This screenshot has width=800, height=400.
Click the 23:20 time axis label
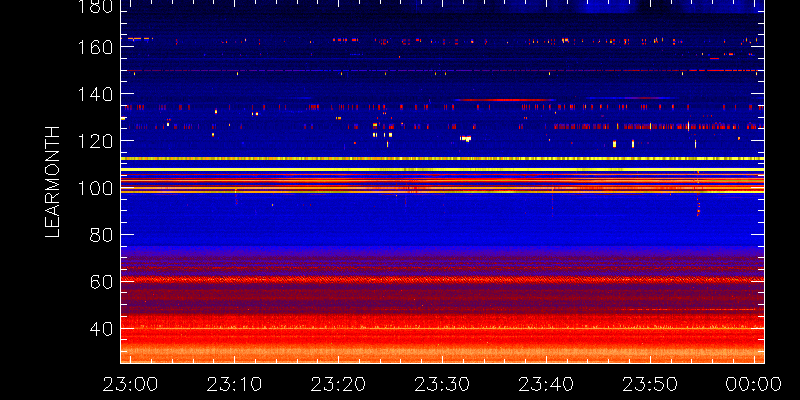[x=338, y=384]
